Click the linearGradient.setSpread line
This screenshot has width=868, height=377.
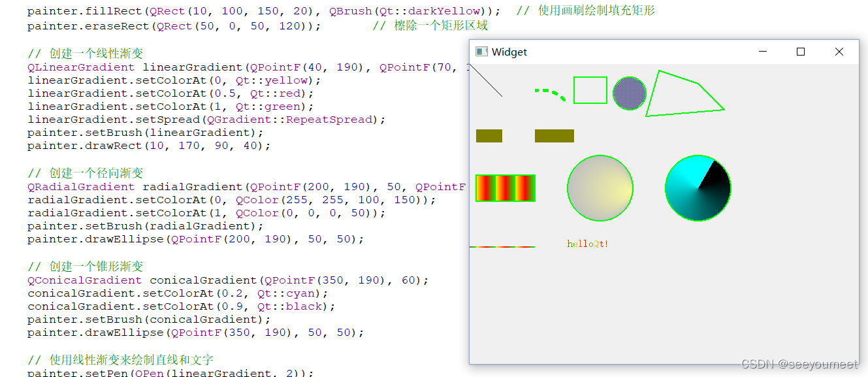(x=206, y=120)
